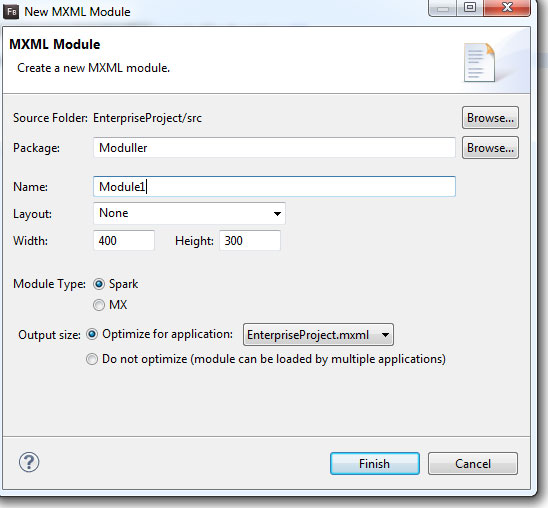Open the EnterpriseProject.mxml application dropdown
548x508 pixels.
318,335
